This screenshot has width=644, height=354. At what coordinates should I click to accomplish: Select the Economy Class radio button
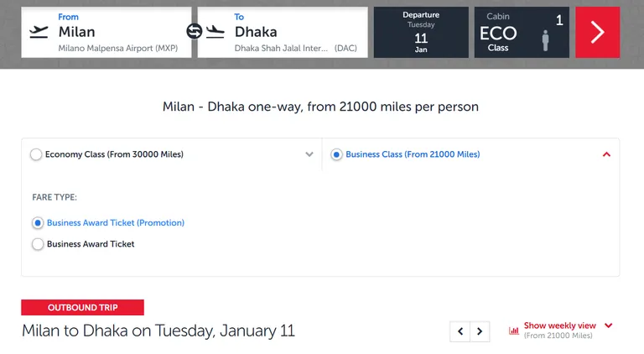pyautogui.click(x=36, y=154)
